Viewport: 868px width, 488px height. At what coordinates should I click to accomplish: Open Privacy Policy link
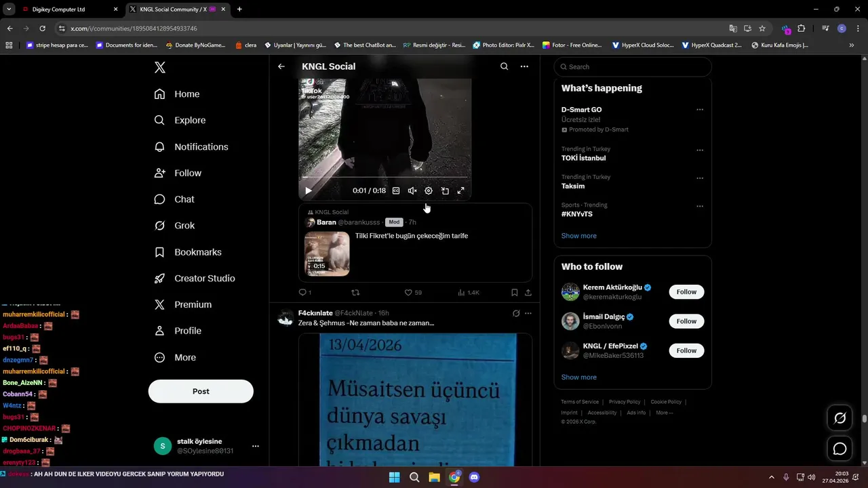click(625, 402)
